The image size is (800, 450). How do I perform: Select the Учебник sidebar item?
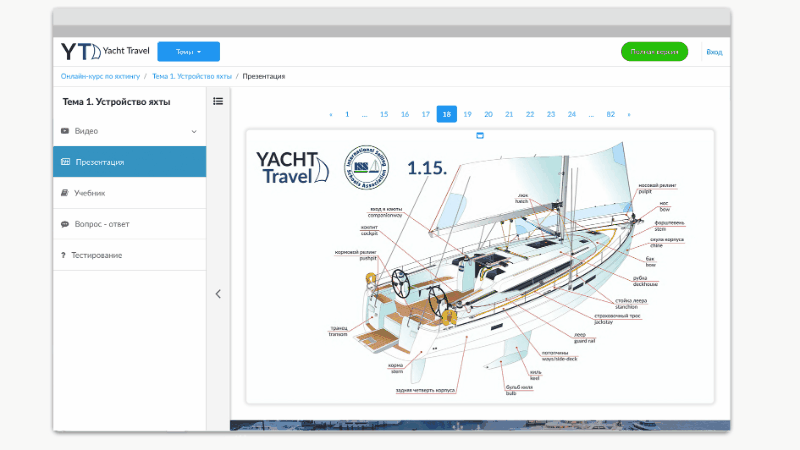point(90,193)
